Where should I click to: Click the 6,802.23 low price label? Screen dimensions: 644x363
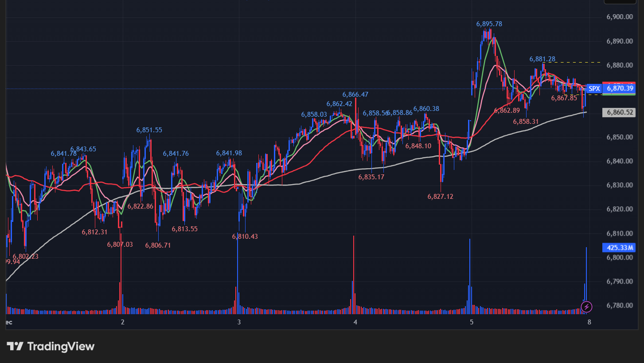25,256
